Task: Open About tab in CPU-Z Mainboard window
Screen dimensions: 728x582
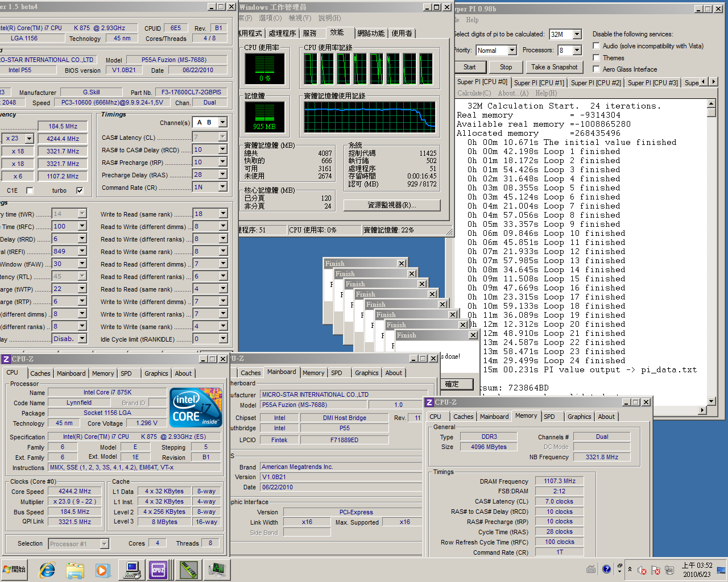Action: pos(394,373)
